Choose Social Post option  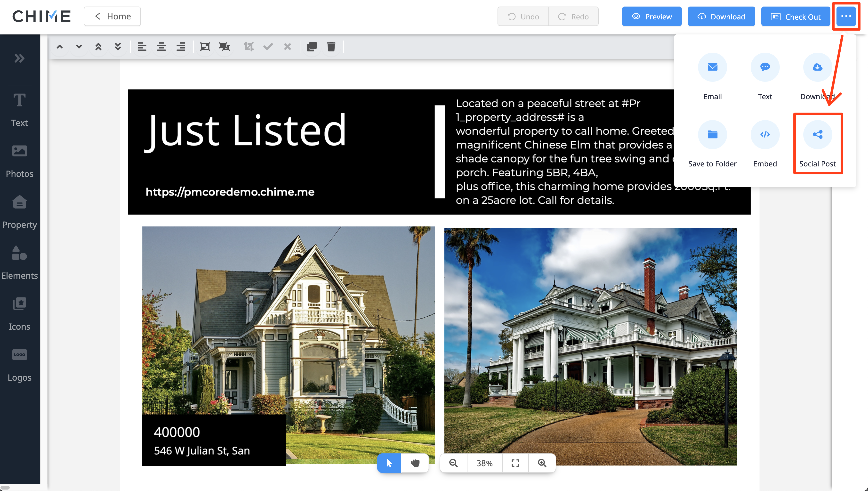click(818, 144)
